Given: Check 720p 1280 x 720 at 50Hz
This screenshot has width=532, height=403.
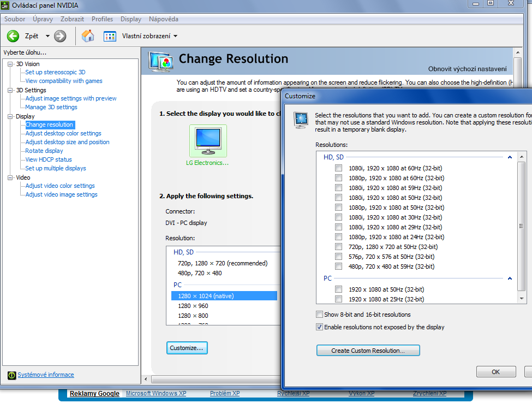Looking at the screenshot, I should 338,246.
